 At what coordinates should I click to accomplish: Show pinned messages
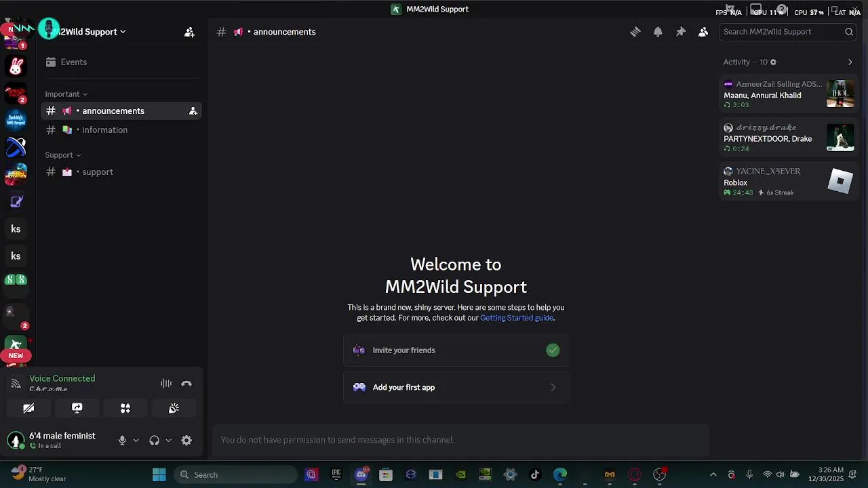click(681, 32)
